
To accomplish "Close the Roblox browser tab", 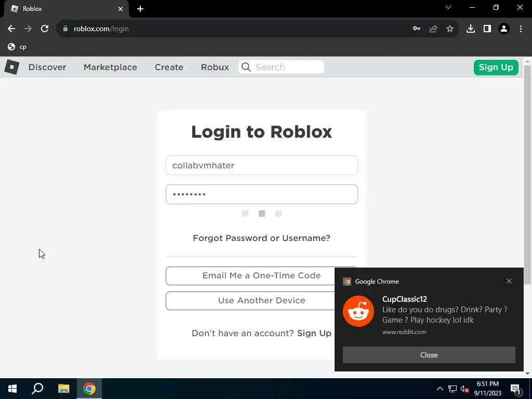I will [x=121, y=9].
